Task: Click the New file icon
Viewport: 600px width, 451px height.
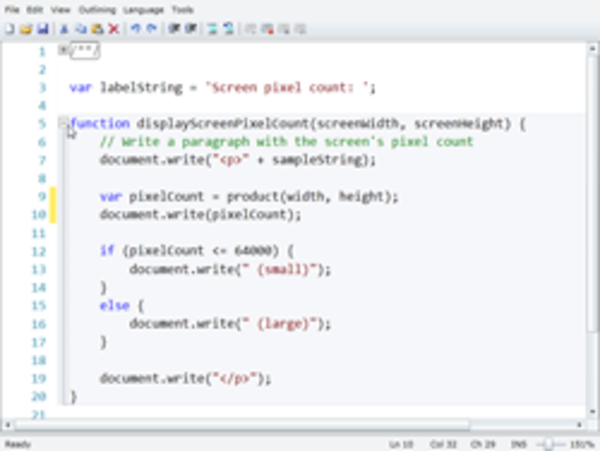Action: (x=9, y=29)
